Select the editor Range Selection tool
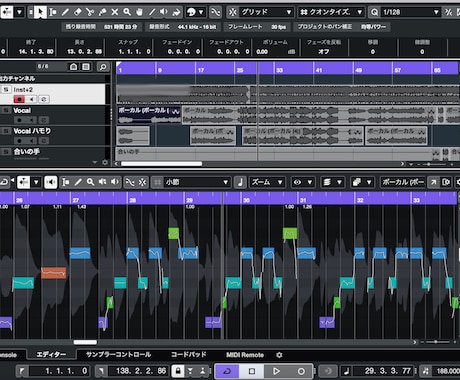Viewport: 460px width, 380px height. [66, 182]
